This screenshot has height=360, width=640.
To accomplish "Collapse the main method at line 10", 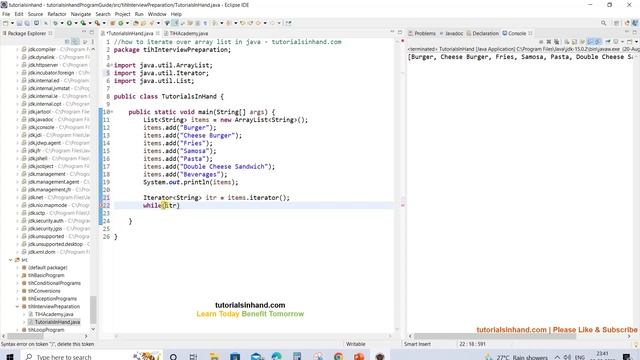I will (x=112, y=112).
